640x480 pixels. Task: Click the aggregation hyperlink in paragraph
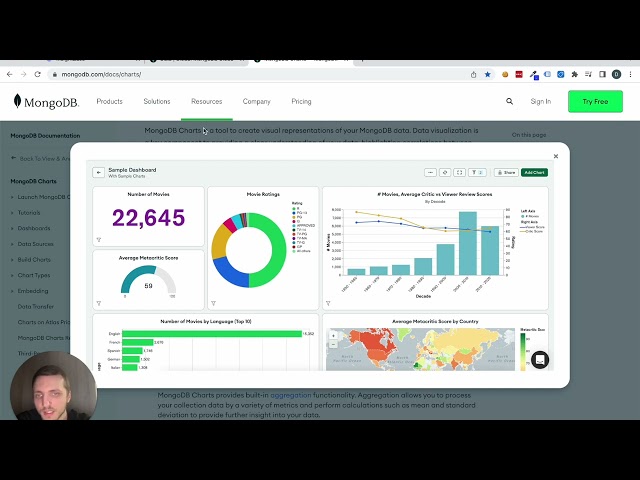coord(291,395)
